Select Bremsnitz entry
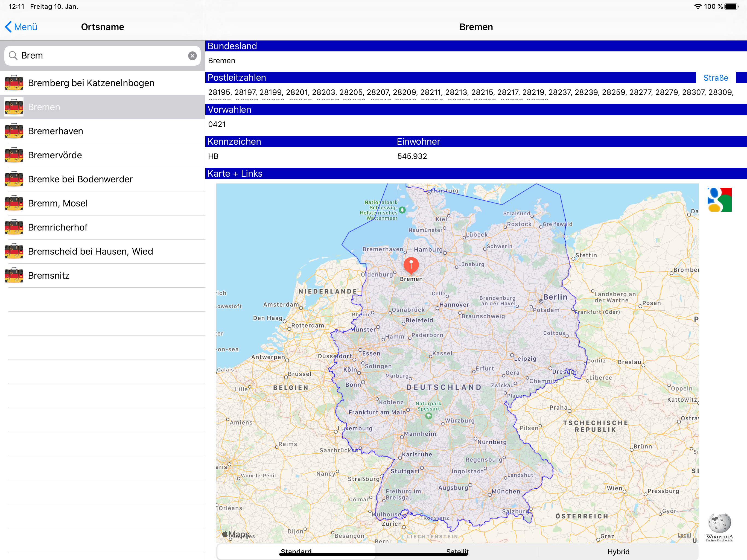 [x=103, y=275]
